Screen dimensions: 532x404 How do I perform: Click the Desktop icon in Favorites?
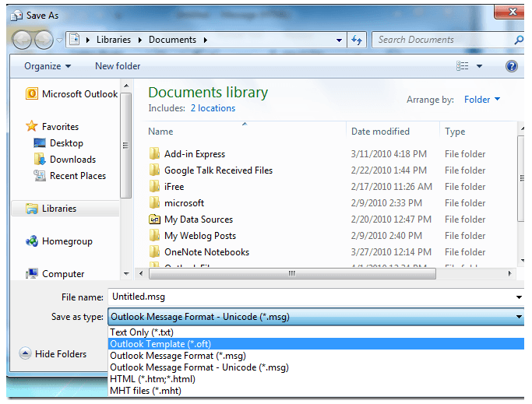coord(40,142)
